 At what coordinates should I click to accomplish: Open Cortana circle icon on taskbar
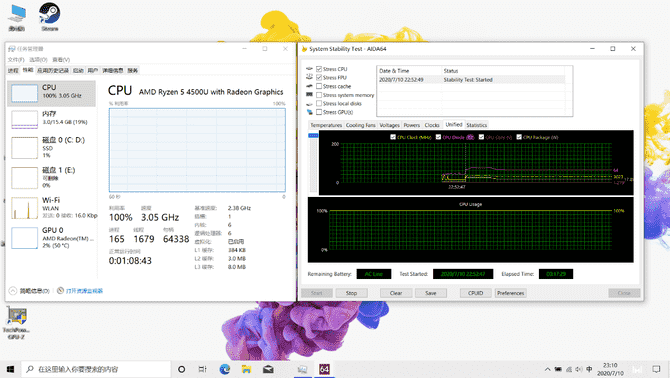[181, 369]
